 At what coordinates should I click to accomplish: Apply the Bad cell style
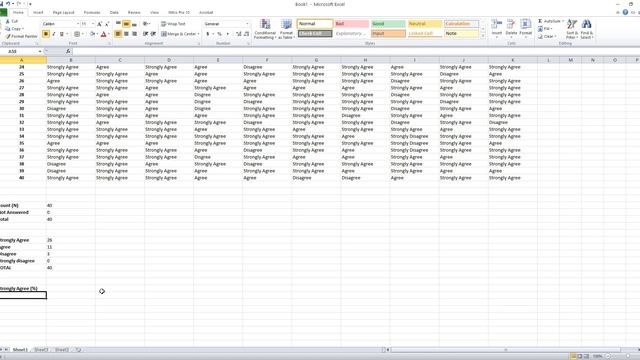(351, 24)
